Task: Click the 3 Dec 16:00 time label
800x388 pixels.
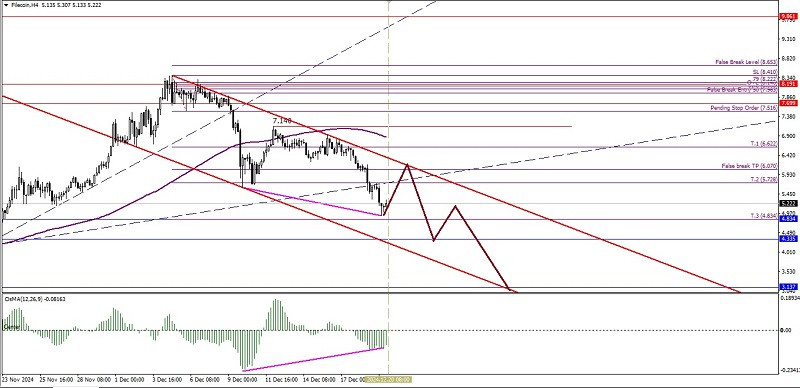Action: click(x=166, y=380)
